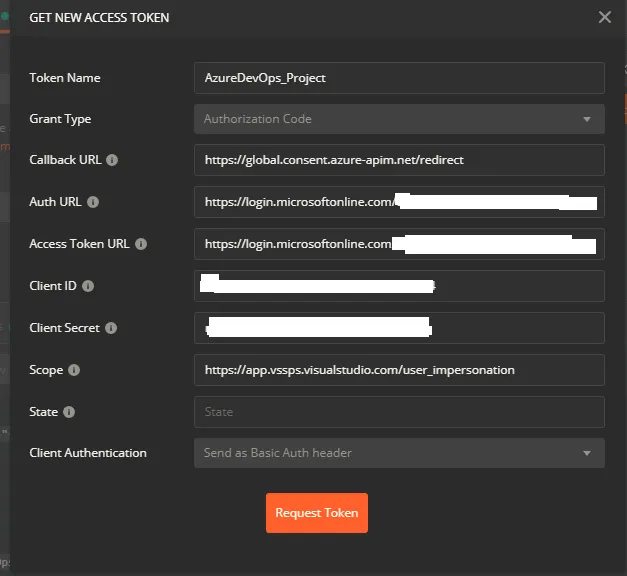Click info icon next to Callback URL
Screen dimensions: 627x576
(x=112, y=160)
